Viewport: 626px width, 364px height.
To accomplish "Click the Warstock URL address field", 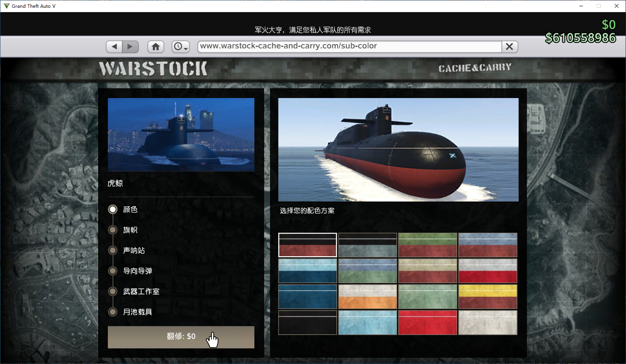I will tap(350, 46).
